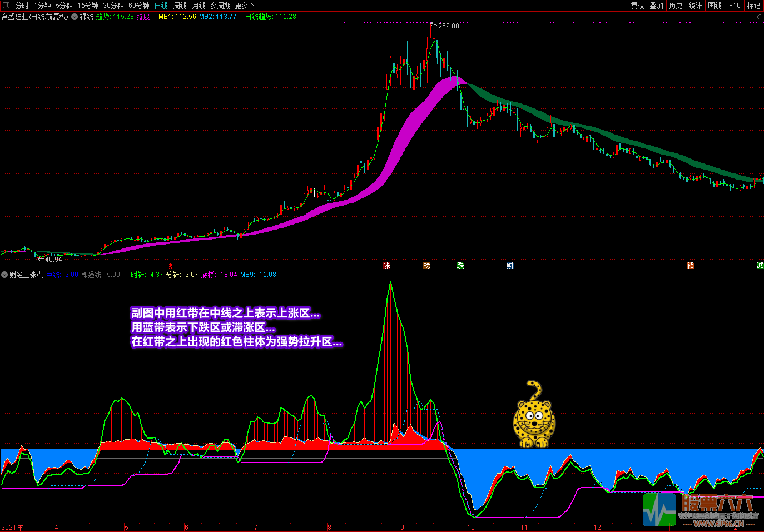Click the 画线 drawing button
Image resolution: width=764 pixels, height=532 pixels.
click(x=715, y=6)
